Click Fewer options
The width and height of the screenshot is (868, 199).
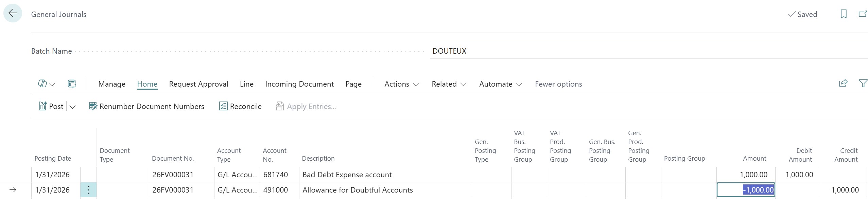[x=558, y=84]
